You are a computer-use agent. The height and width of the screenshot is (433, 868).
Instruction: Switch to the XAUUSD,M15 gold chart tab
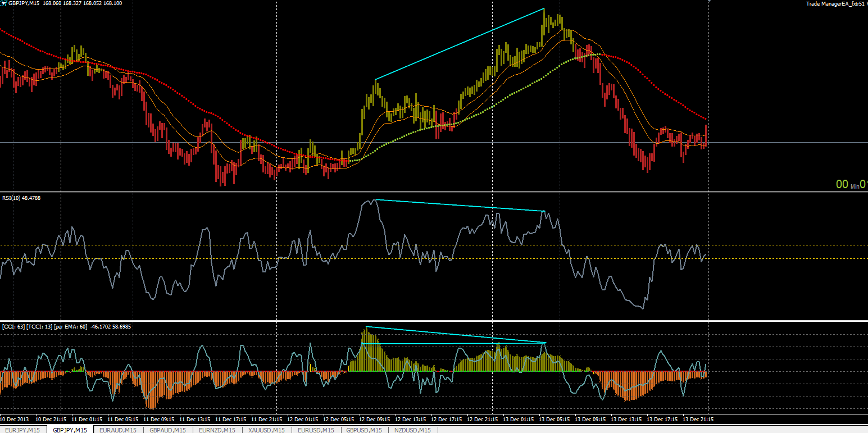[x=267, y=430]
